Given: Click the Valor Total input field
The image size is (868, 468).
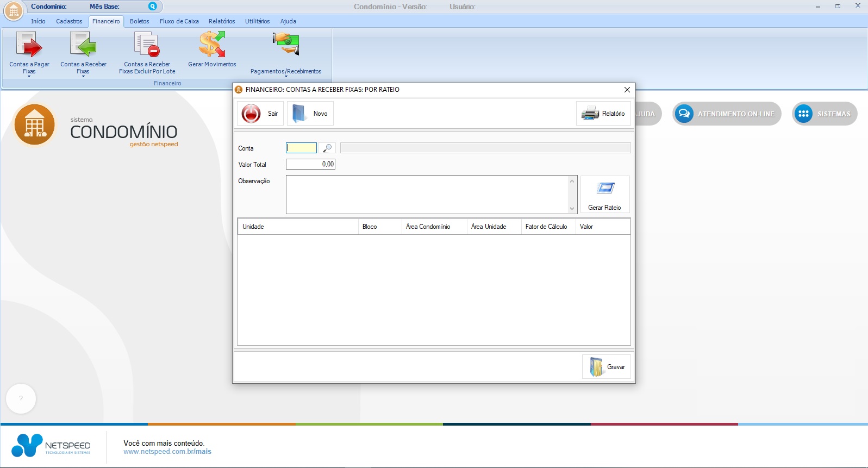Looking at the screenshot, I should tap(310, 164).
